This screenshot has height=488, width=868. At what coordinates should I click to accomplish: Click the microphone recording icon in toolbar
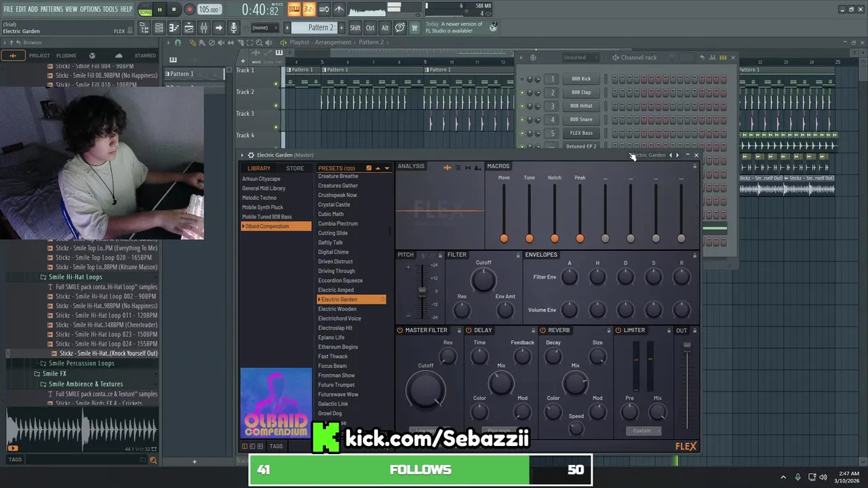click(233, 28)
